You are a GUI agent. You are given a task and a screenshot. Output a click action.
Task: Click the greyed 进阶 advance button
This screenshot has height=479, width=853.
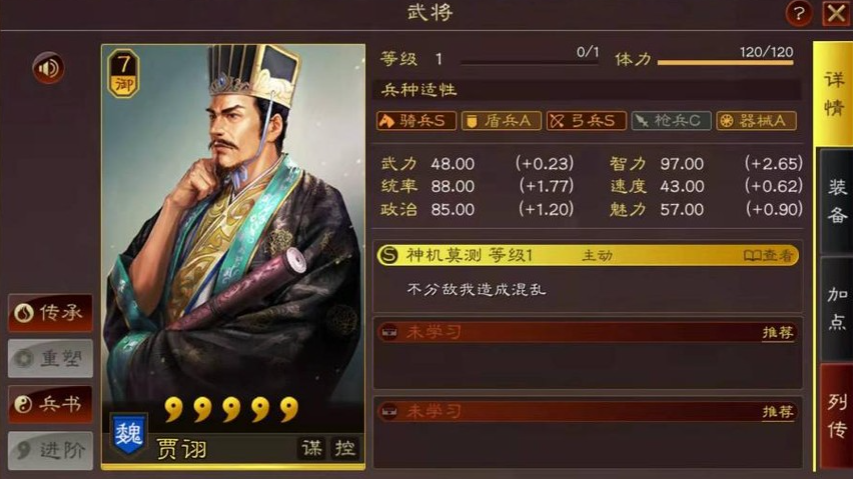pyautogui.click(x=50, y=450)
